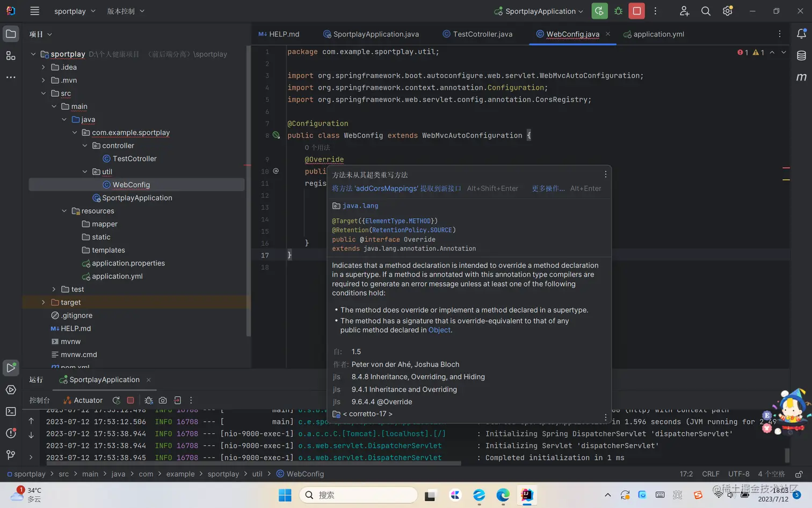Click the Debug bug icon in toolbar
This screenshot has height=508, width=812.
click(x=618, y=11)
